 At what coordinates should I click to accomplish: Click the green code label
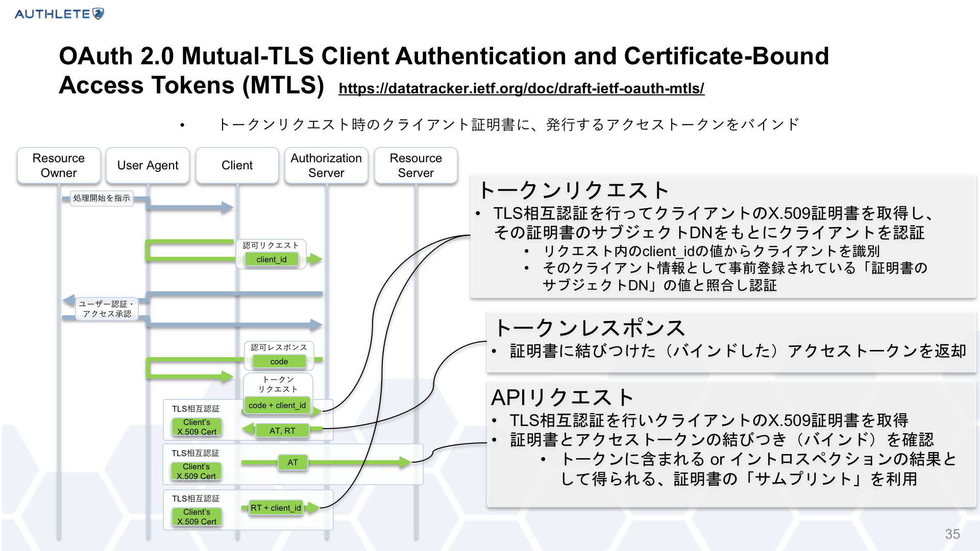(x=279, y=361)
